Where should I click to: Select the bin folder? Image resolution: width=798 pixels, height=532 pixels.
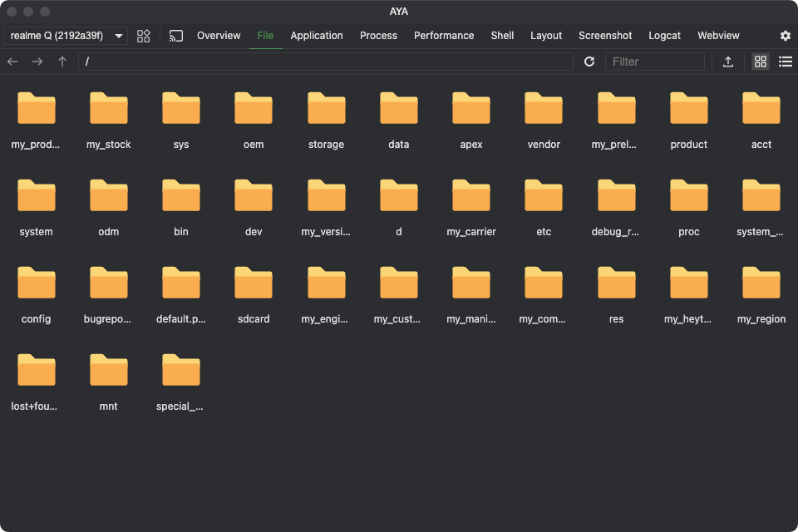(181, 208)
